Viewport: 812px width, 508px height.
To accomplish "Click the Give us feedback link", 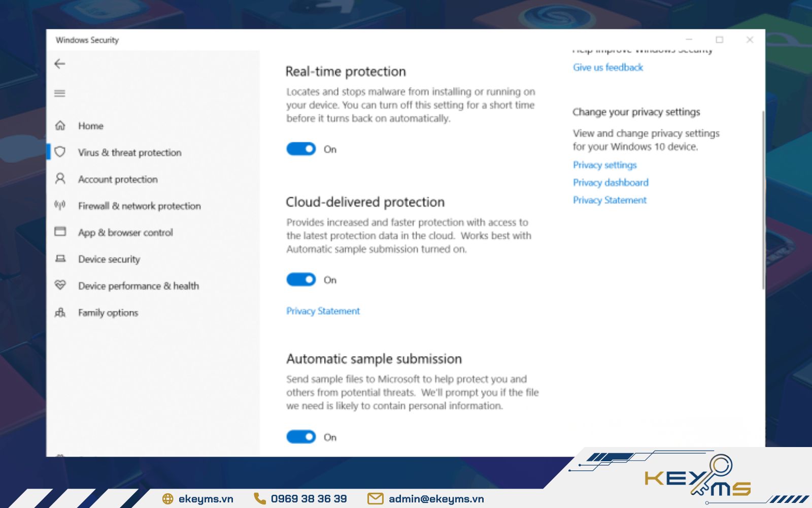I will pyautogui.click(x=607, y=67).
